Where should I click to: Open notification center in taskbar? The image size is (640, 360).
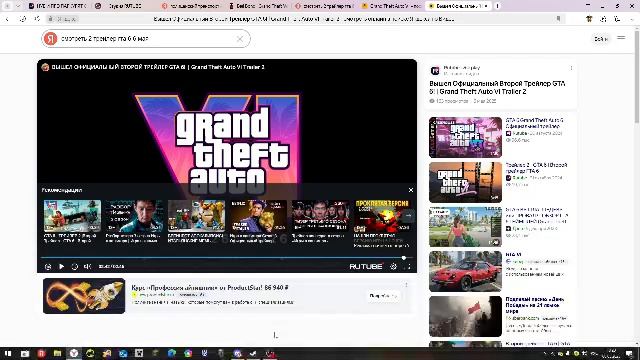(x=629, y=353)
